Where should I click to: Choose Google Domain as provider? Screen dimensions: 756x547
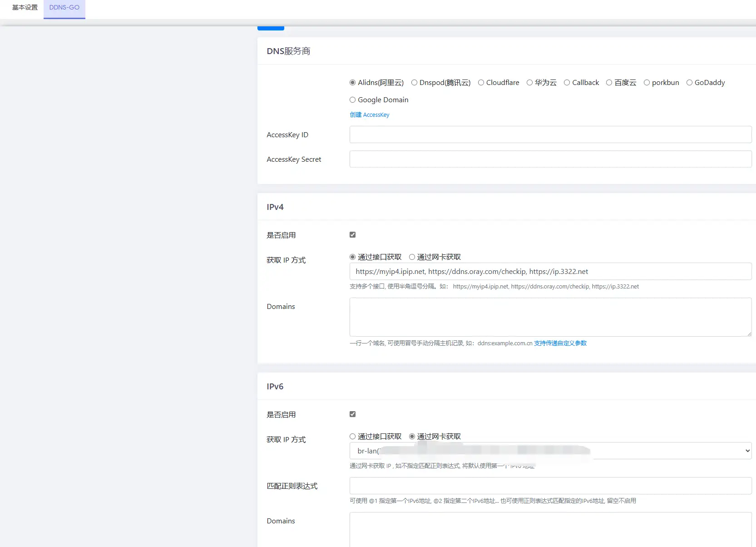click(x=352, y=99)
